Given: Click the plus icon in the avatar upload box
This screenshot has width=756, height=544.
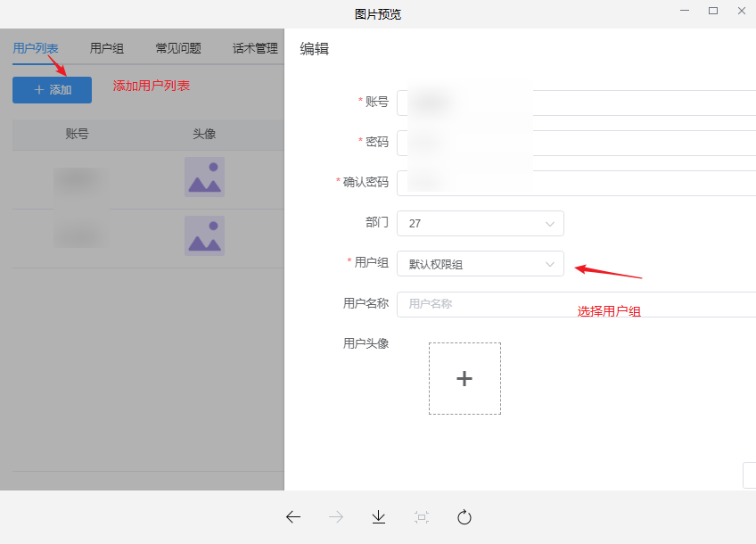Looking at the screenshot, I should click(x=464, y=378).
